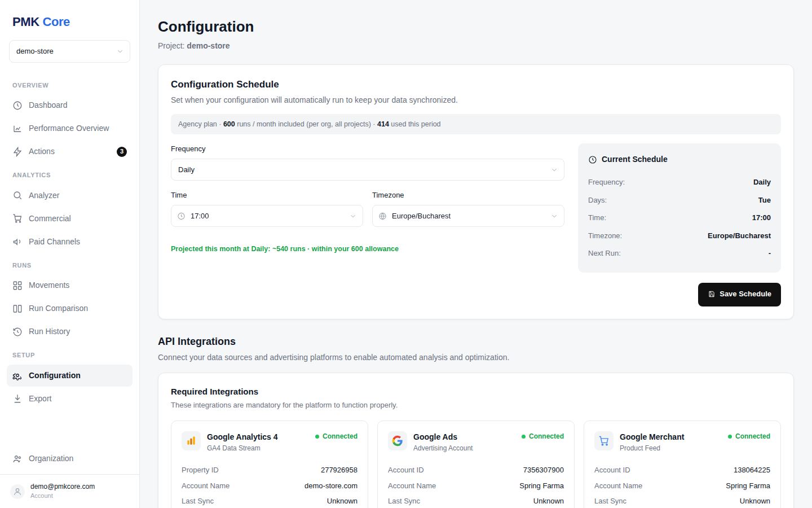
Task: Click the Organization people icon
Action: [x=17, y=459]
